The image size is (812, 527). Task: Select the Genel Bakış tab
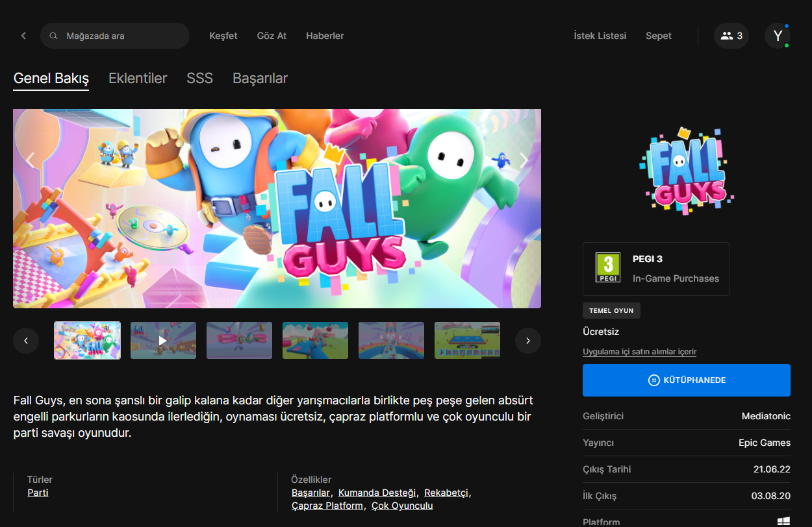click(x=51, y=79)
